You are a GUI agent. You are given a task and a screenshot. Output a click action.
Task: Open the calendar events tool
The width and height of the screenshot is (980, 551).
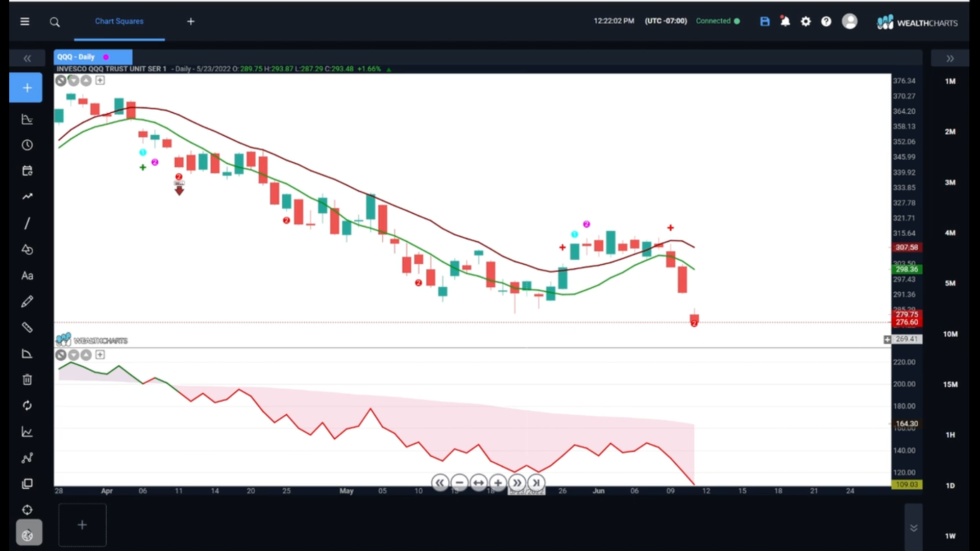click(x=27, y=171)
